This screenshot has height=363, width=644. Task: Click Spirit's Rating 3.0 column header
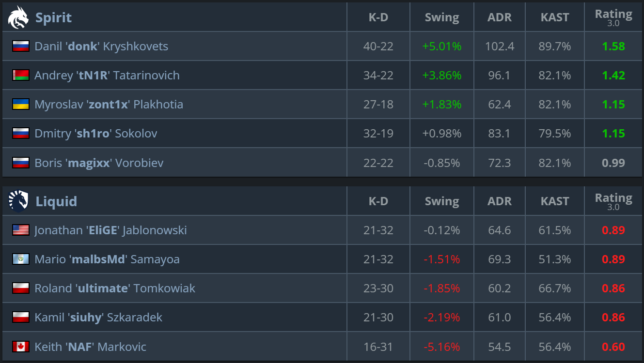(613, 17)
